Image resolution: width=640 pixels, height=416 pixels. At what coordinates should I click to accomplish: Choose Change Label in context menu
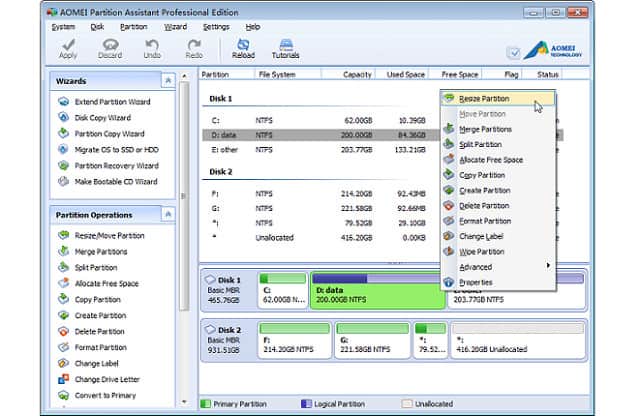pos(498,236)
